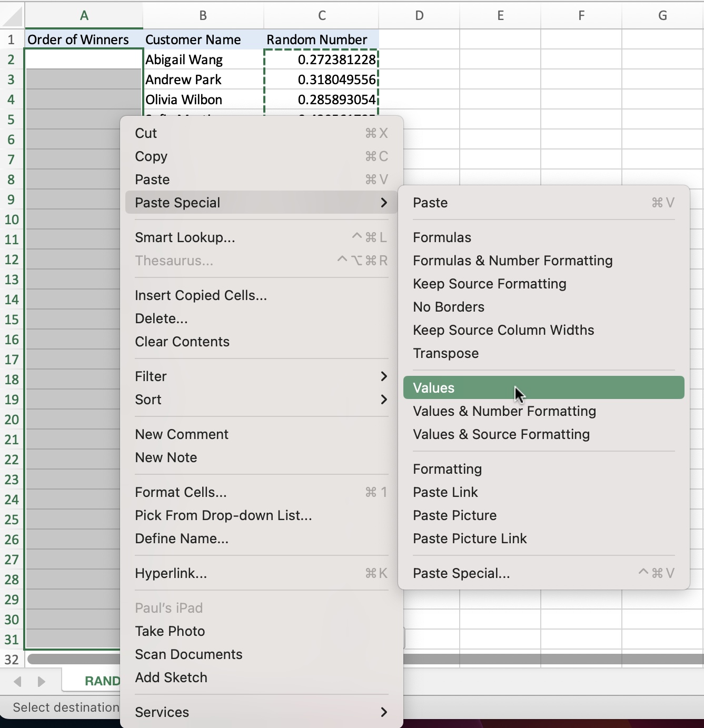Choose Pick From Drop-down List…
Viewport: 704px width, 728px height.
[x=262, y=515]
